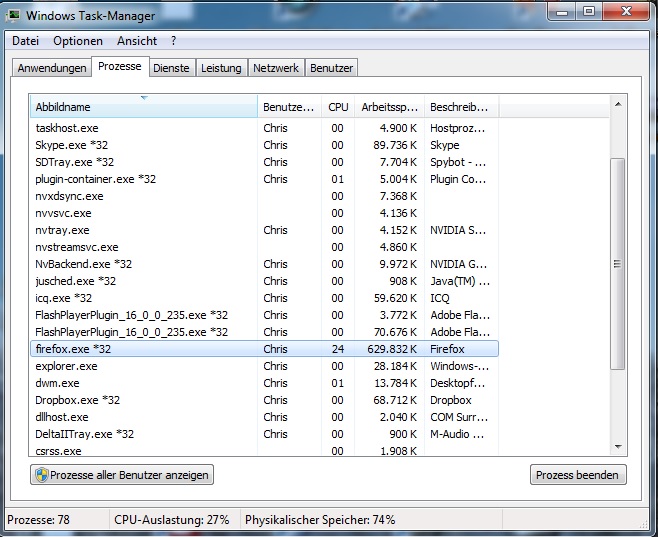Select the nvtray.exe process
Viewport: 658px width, 537px height.
tap(264, 230)
